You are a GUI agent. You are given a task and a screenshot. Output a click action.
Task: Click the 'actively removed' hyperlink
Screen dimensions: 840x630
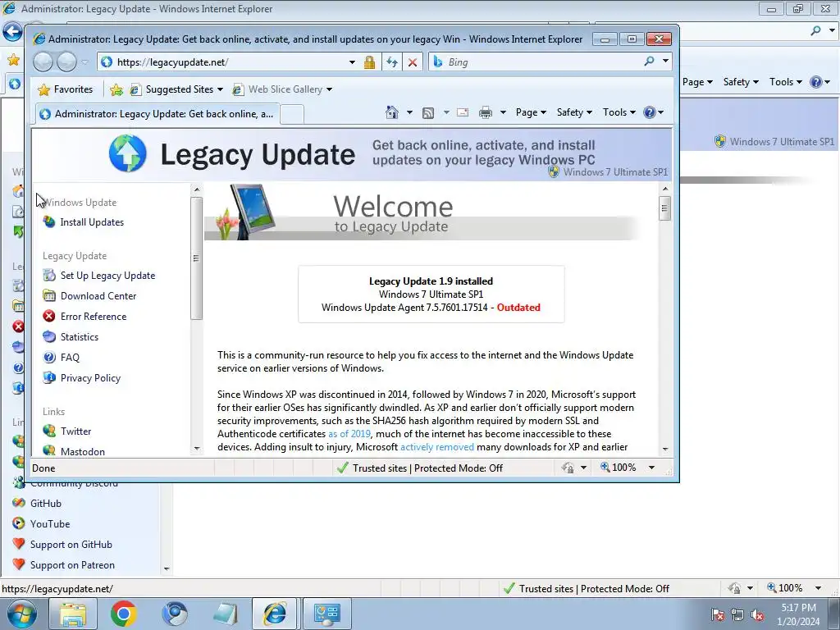(437, 447)
